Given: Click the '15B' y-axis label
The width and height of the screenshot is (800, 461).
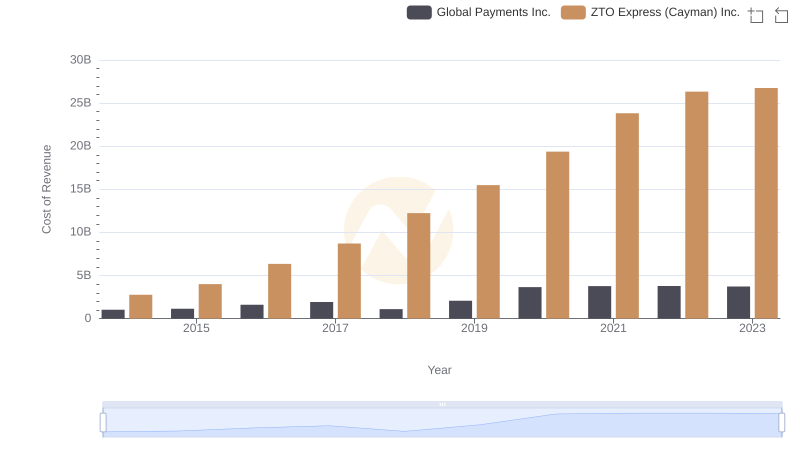Looking at the screenshot, I should 81,189.
